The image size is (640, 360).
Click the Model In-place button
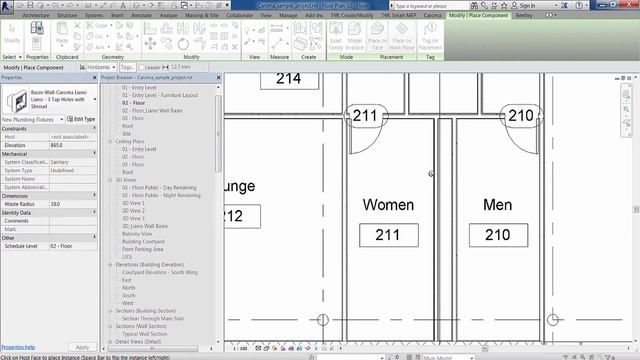pos(354,36)
